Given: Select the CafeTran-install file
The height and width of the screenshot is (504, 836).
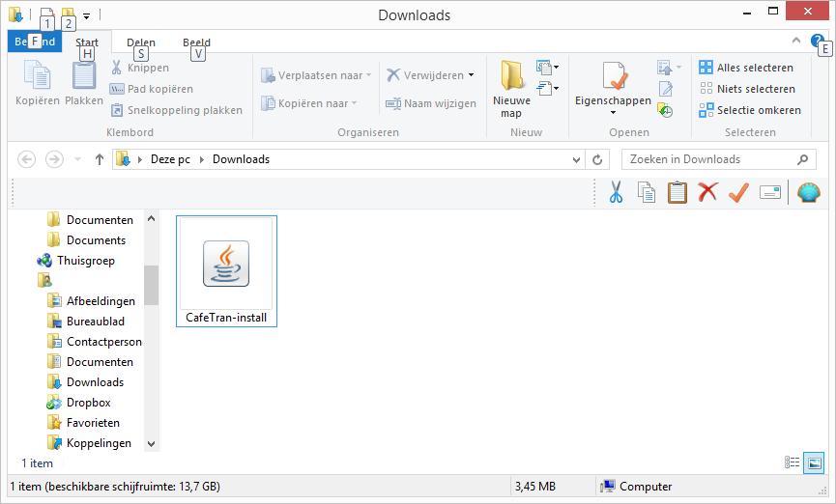Looking at the screenshot, I should 226,272.
